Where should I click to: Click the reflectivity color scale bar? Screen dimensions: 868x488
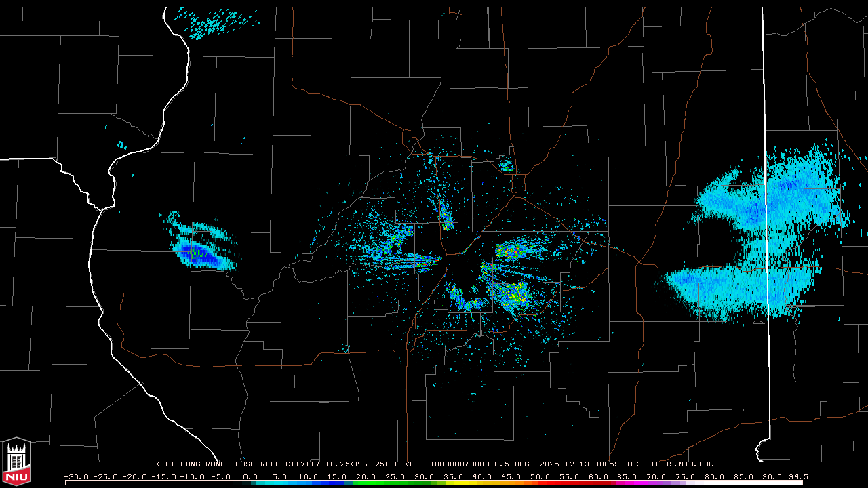click(434, 483)
